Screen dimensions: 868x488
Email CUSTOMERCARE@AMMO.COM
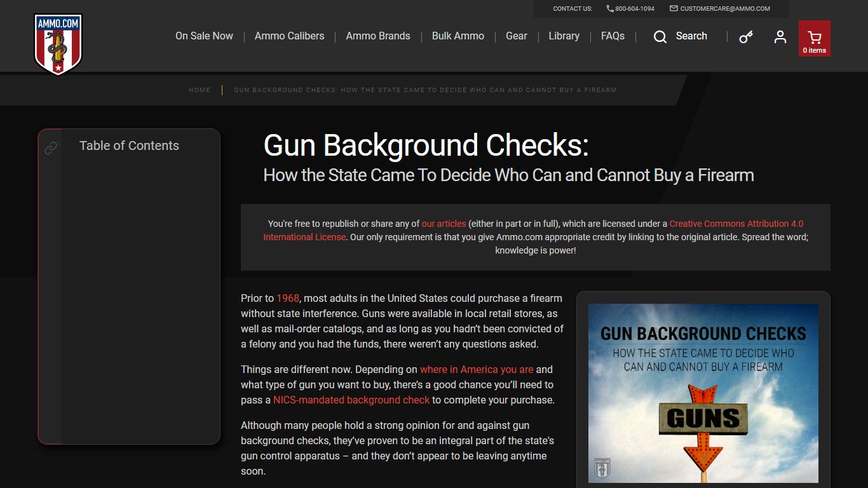pyautogui.click(x=725, y=9)
